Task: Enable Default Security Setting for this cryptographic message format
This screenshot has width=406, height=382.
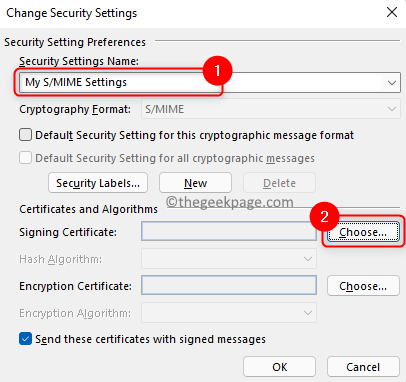Action: (x=26, y=135)
